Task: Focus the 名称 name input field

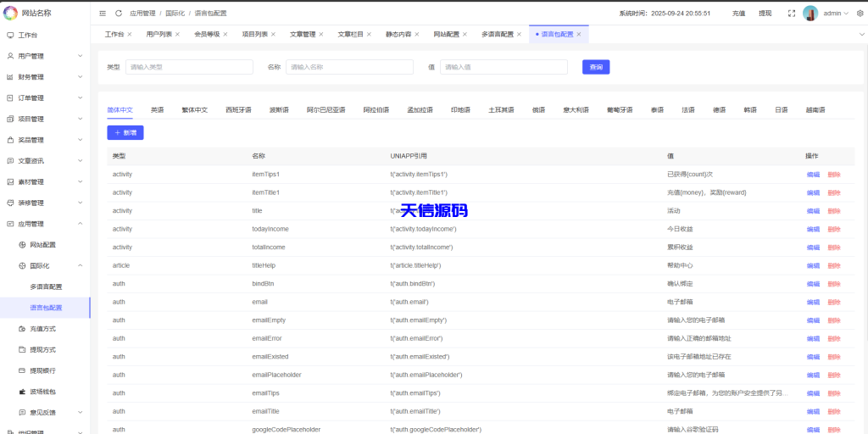Action: [x=349, y=67]
